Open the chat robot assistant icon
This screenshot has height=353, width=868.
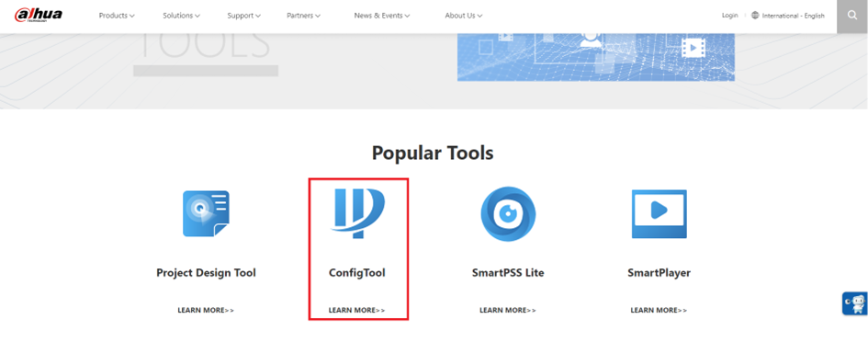coord(855,303)
